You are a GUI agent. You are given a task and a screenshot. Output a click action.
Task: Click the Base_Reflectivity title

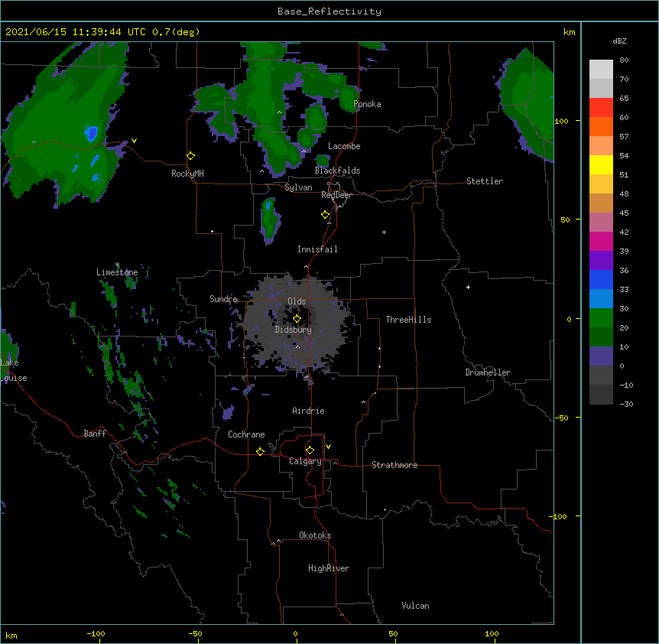click(x=329, y=11)
